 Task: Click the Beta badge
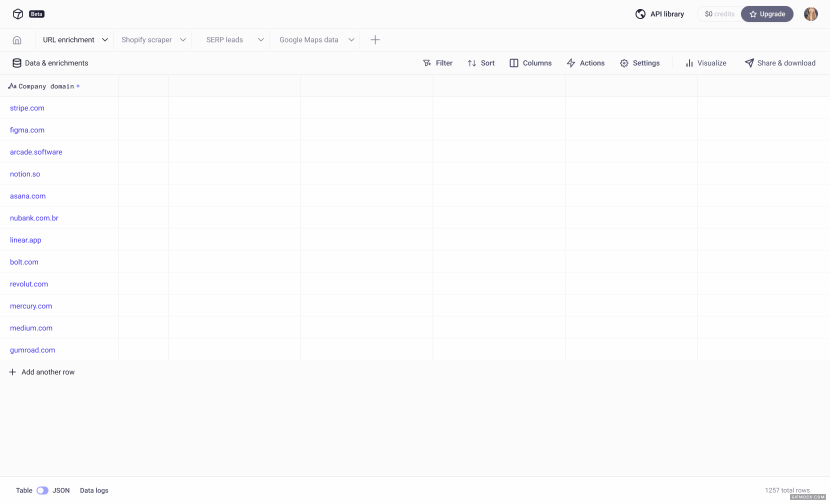[36, 14]
